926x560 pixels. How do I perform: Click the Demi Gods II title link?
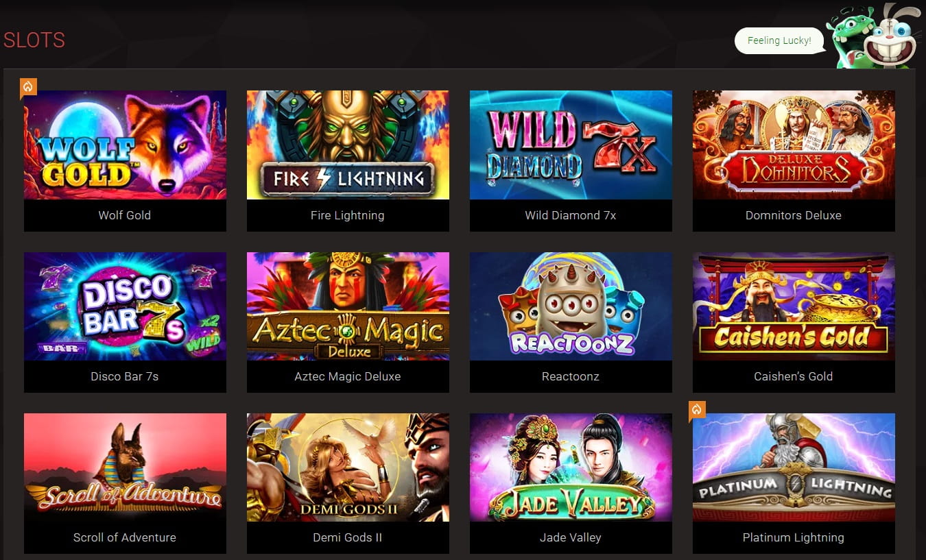(x=348, y=537)
